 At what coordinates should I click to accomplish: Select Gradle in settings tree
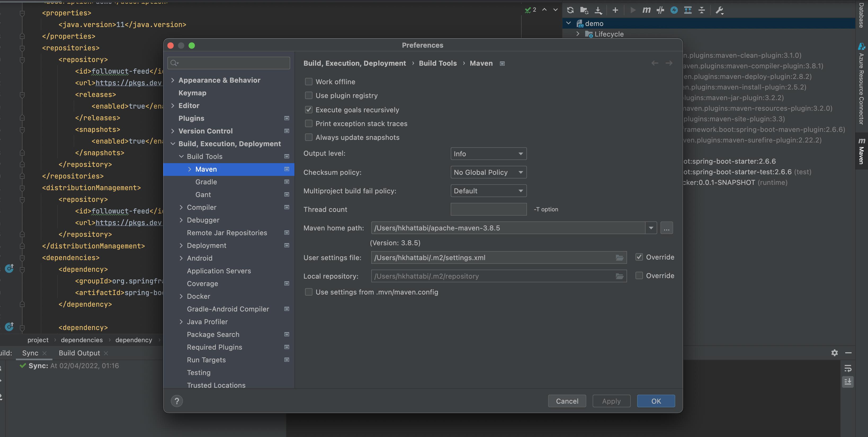206,182
